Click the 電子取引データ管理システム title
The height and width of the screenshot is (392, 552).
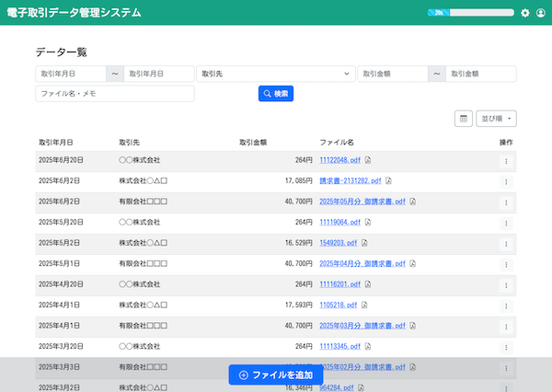pyautogui.click(x=74, y=13)
